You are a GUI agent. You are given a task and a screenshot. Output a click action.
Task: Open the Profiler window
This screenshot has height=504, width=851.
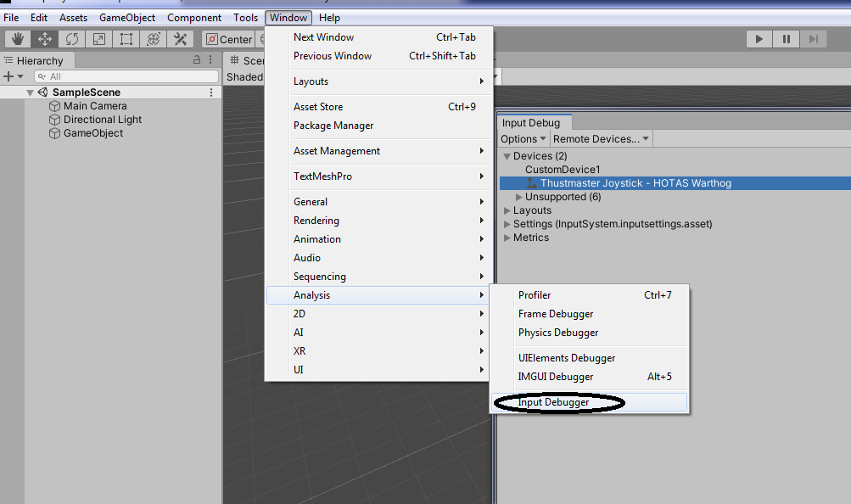pyautogui.click(x=590, y=295)
